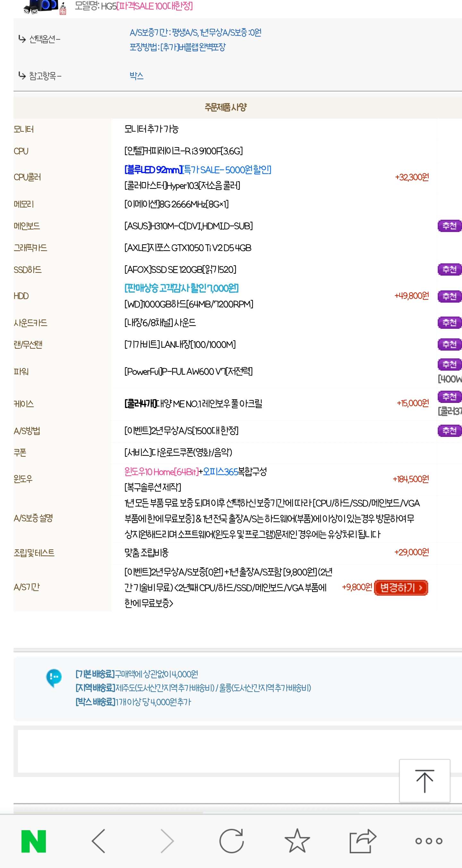
Task: Click the 2년무상A/S 1500대 한정 text
Action: click(x=181, y=430)
